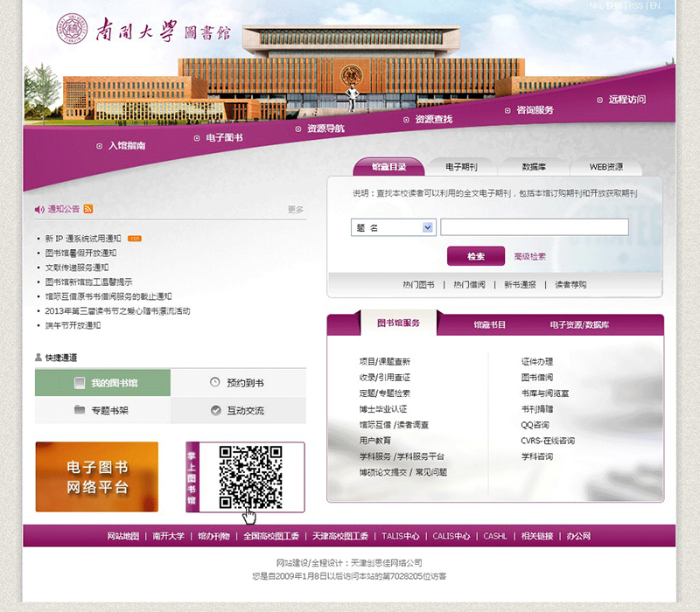Viewport: 700px width, 612px height.
Task: Click the checkmark icon beside 互动交流
Action: pyautogui.click(x=216, y=410)
